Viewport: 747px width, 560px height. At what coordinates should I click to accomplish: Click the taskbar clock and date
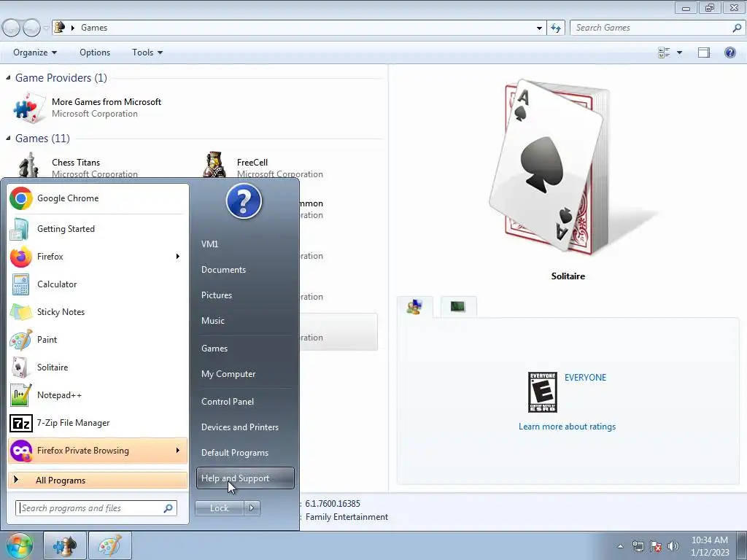pos(710,546)
